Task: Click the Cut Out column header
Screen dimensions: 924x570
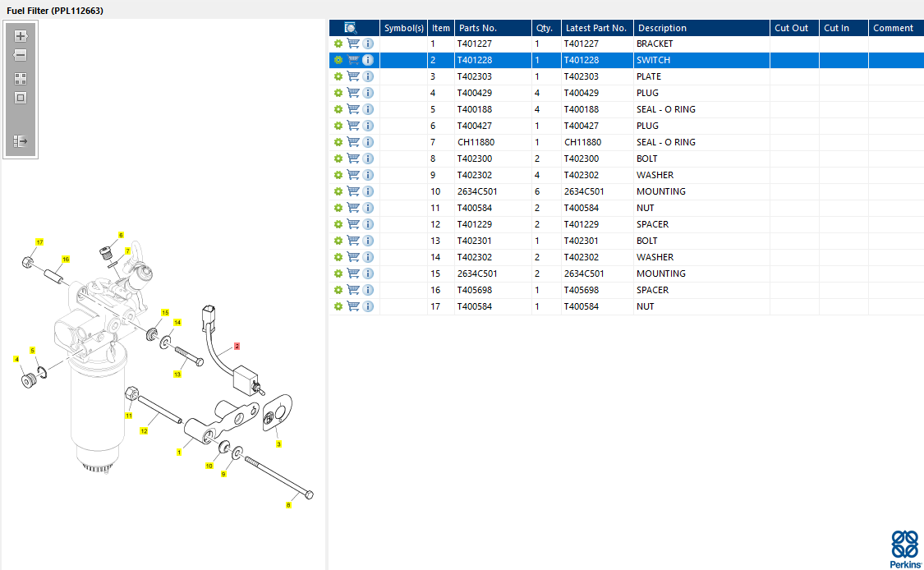Action: [794, 28]
